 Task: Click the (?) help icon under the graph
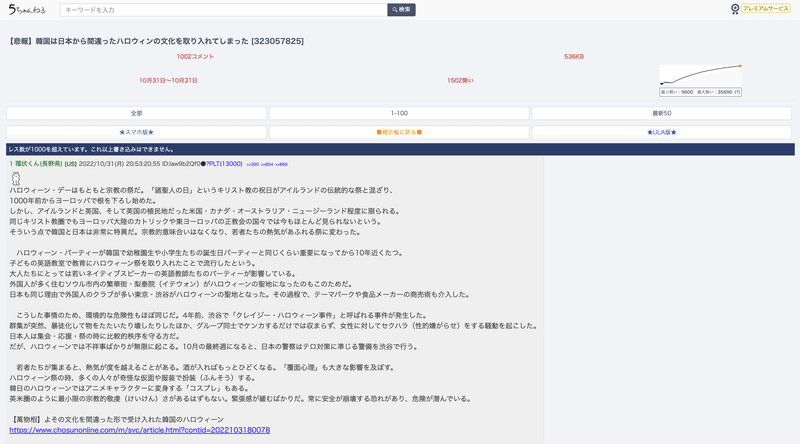coord(737,92)
